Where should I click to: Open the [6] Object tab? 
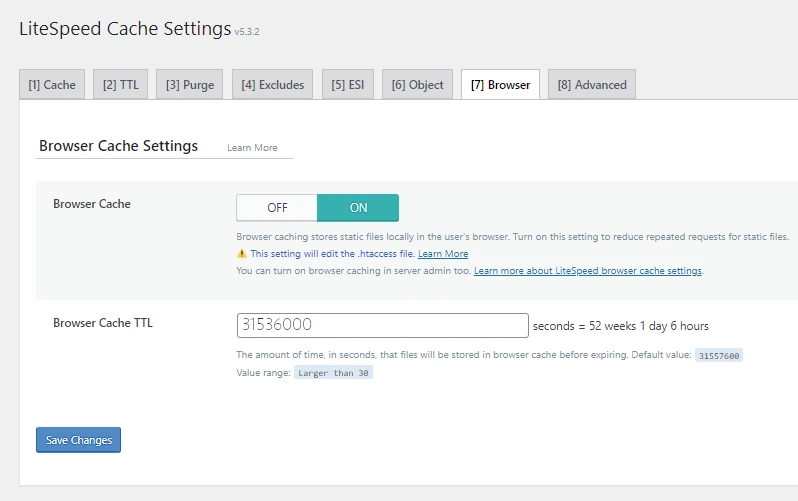(x=417, y=85)
